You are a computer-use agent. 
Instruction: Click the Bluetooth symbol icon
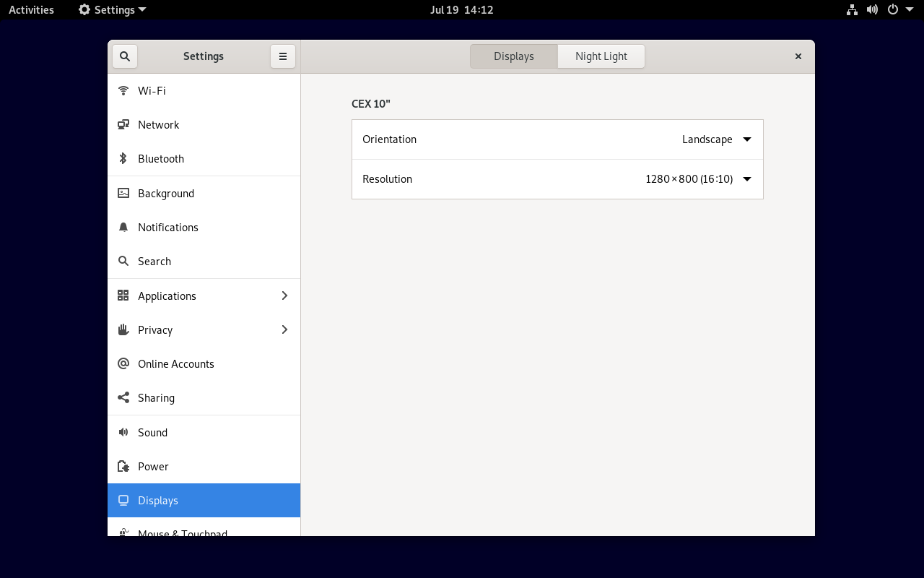123,158
